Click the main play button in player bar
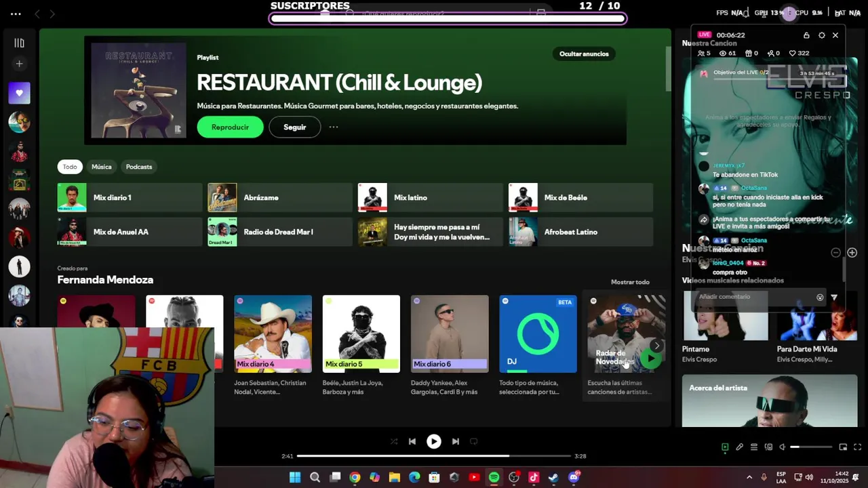868x488 pixels. point(434,441)
